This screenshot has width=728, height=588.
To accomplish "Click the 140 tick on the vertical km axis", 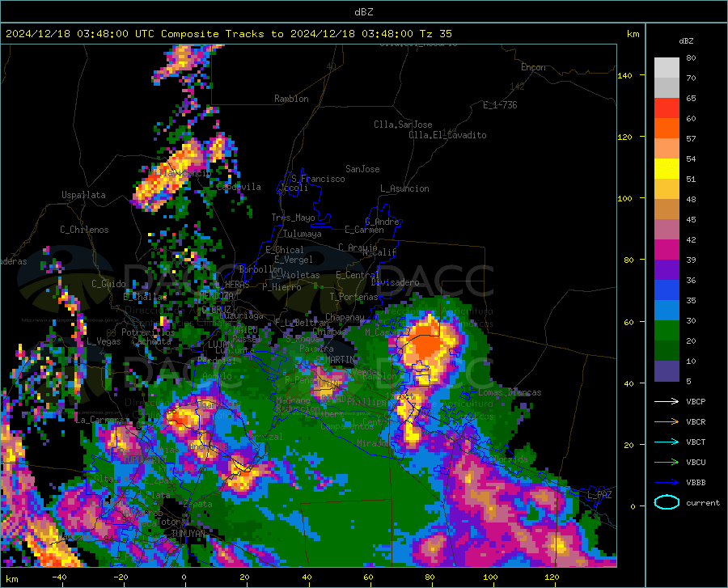I will point(624,75).
